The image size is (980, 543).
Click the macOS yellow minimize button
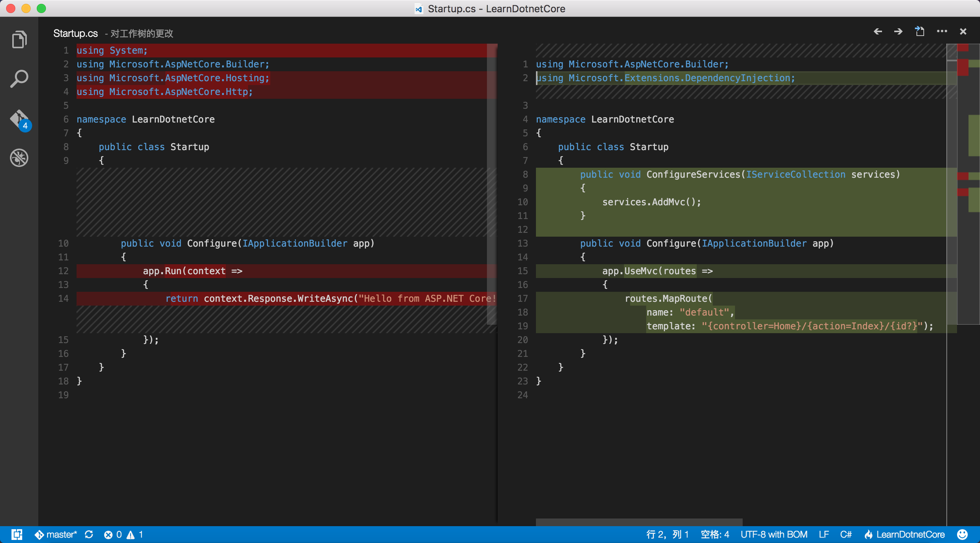click(x=26, y=8)
